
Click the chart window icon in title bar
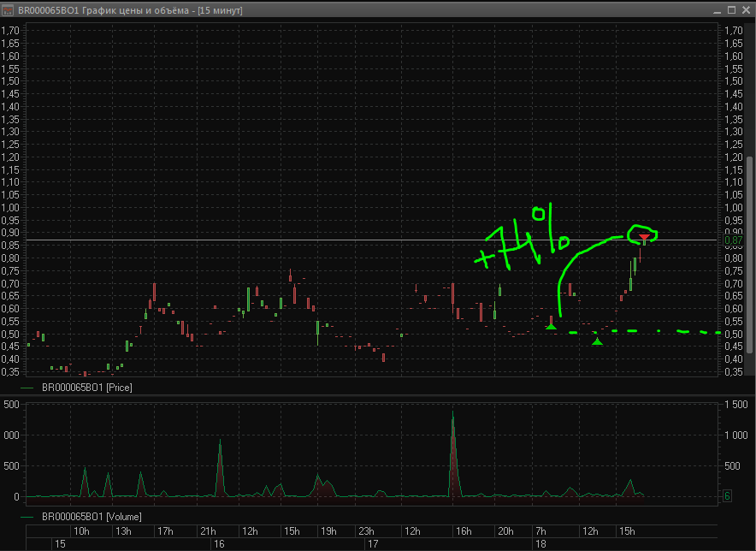(8, 10)
